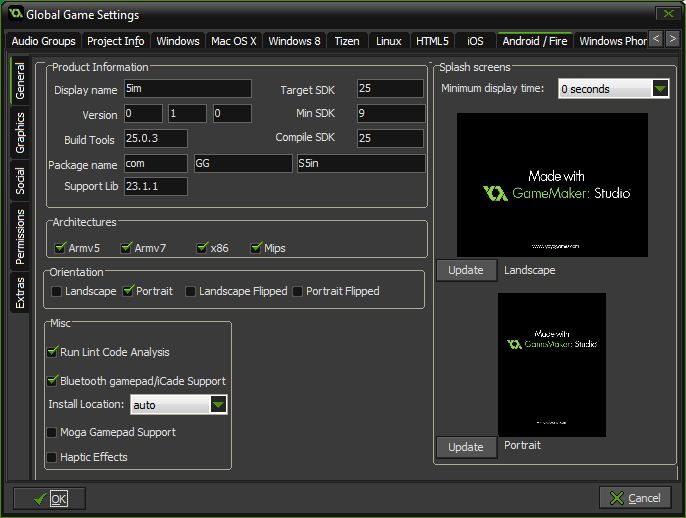Open the Windows Phone tab
This screenshot has width=686, height=518.
pyautogui.click(x=612, y=41)
